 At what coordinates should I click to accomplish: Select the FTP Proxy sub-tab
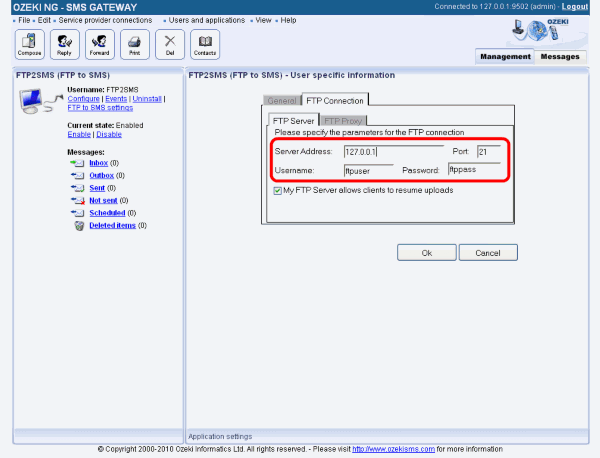(343, 121)
